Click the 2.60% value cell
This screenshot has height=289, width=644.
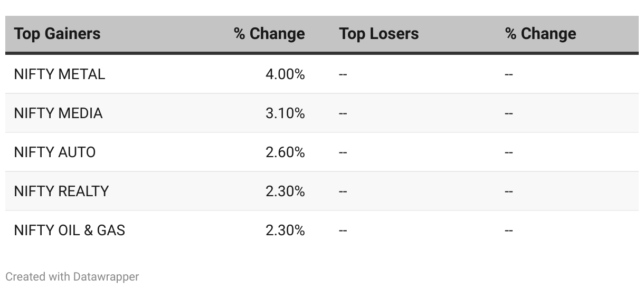click(x=285, y=152)
